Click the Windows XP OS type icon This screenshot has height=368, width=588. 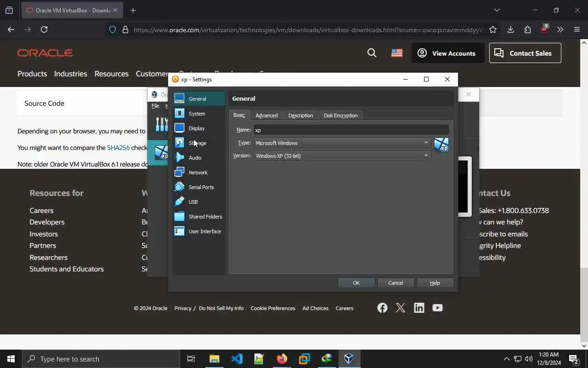pyautogui.click(x=441, y=145)
